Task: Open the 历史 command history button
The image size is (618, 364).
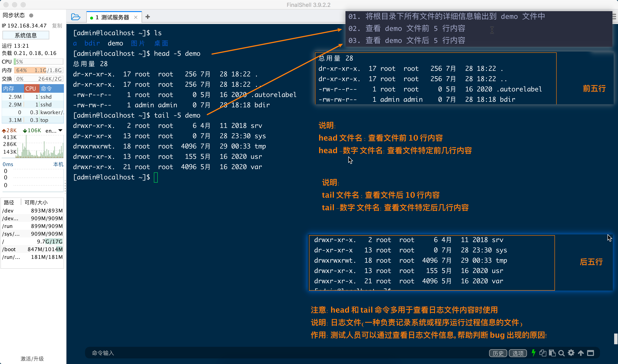Action: pos(498,353)
